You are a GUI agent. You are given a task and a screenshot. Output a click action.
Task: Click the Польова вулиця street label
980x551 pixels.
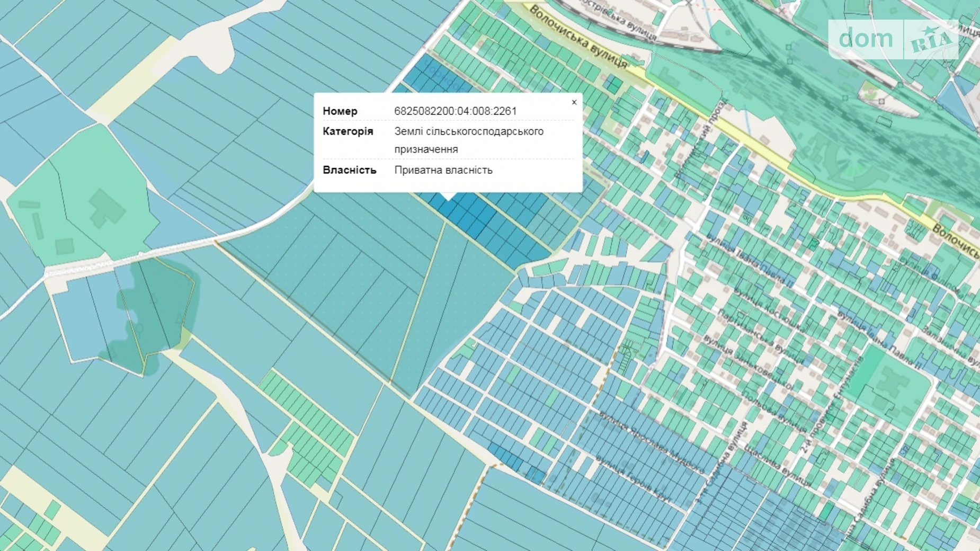click(x=774, y=412)
